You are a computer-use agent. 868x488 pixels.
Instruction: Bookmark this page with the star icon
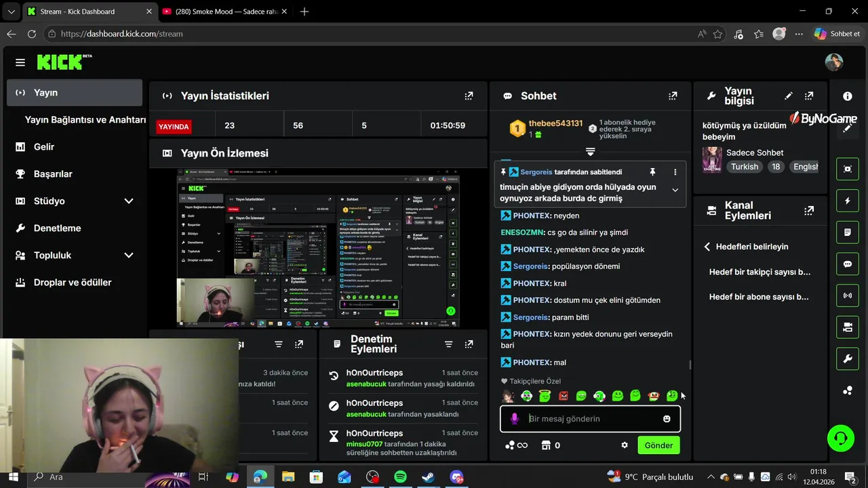(717, 34)
